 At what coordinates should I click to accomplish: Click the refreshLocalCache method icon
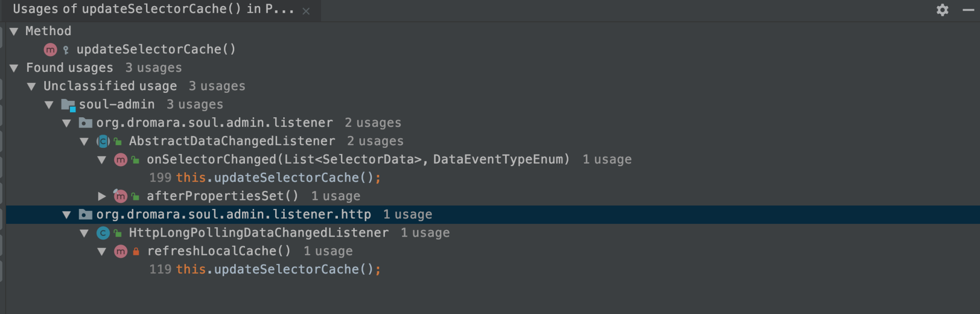click(x=120, y=251)
